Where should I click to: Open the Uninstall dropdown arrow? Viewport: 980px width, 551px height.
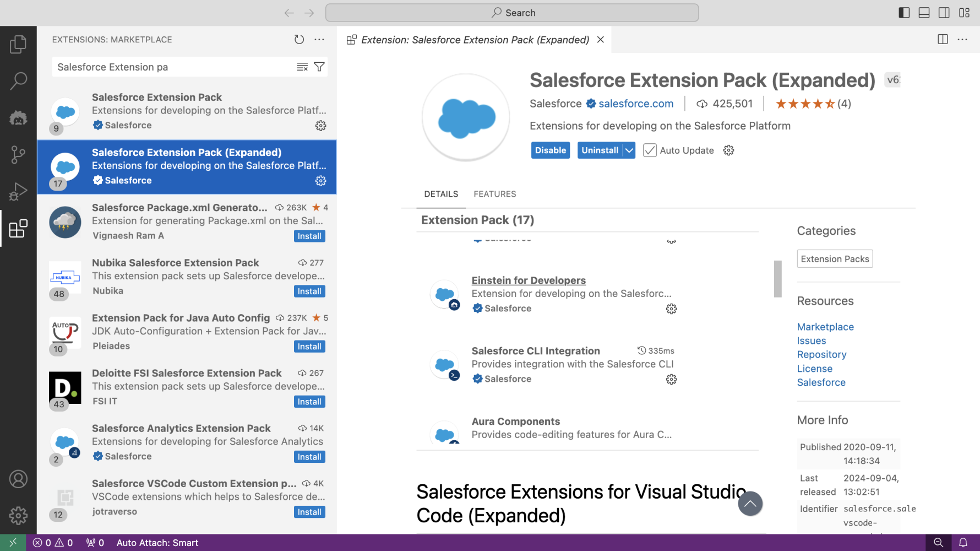[x=629, y=150]
